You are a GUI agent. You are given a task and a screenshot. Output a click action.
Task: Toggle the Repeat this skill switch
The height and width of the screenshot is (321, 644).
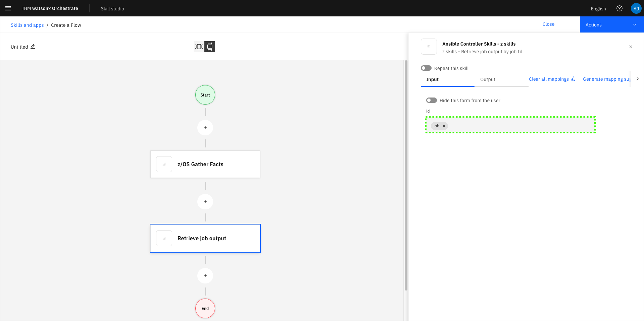point(426,68)
